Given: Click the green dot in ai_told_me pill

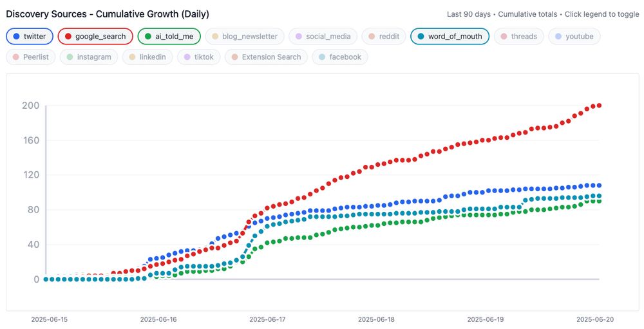Looking at the screenshot, I should click(x=147, y=37).
